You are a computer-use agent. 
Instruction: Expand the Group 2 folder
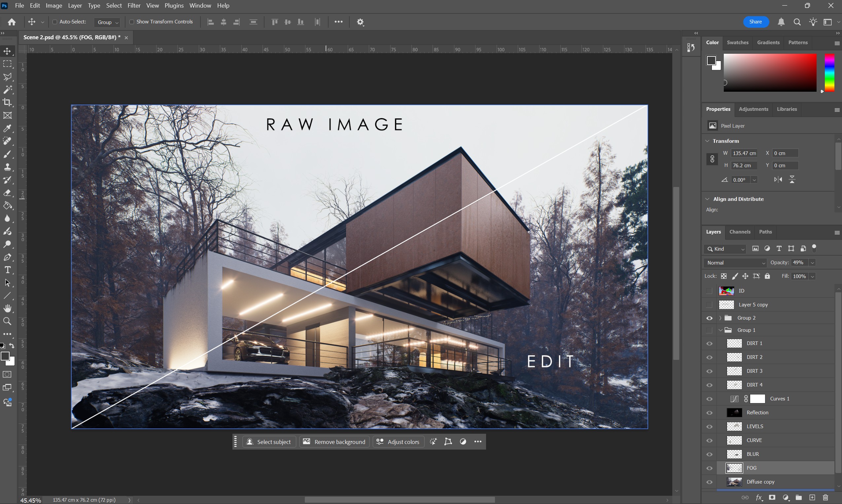click(x=720, y=318)
